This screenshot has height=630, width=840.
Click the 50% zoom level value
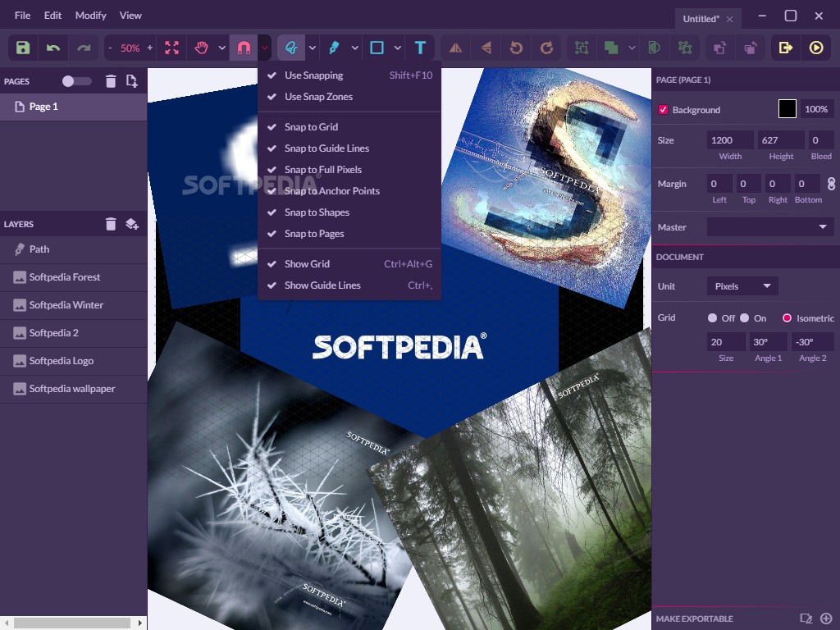tap(130, 48)
